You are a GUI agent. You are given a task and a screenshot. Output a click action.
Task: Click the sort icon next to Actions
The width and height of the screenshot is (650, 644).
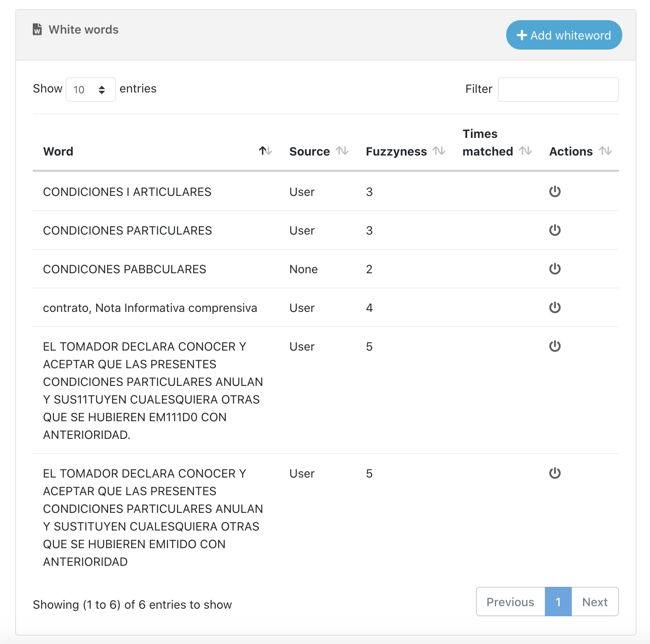pos(606,151)
